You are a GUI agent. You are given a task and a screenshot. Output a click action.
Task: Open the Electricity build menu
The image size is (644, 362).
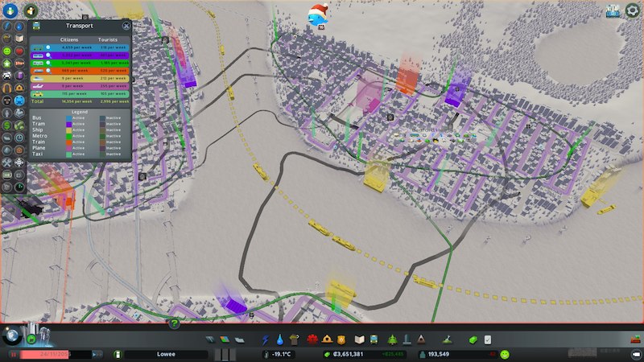[267, 339]
